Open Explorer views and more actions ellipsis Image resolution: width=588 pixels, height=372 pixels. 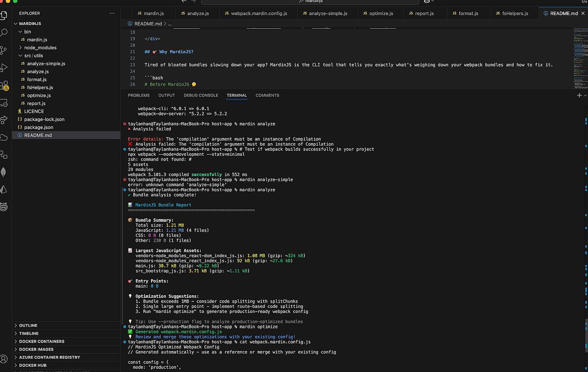click(x=112, y=13)
